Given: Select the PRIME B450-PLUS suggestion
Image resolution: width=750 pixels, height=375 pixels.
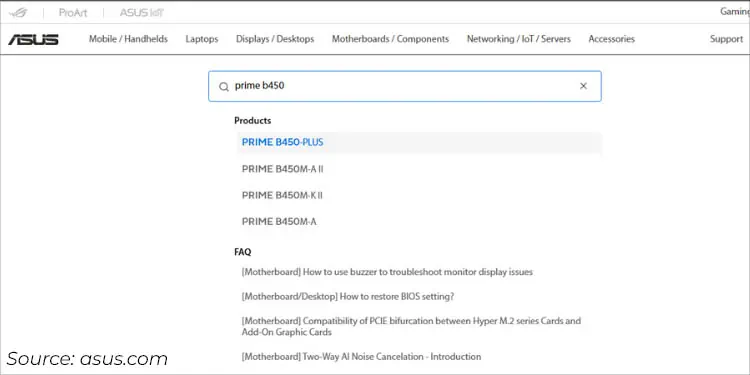Looking at the screenshot, I should (x=419, y=143).
